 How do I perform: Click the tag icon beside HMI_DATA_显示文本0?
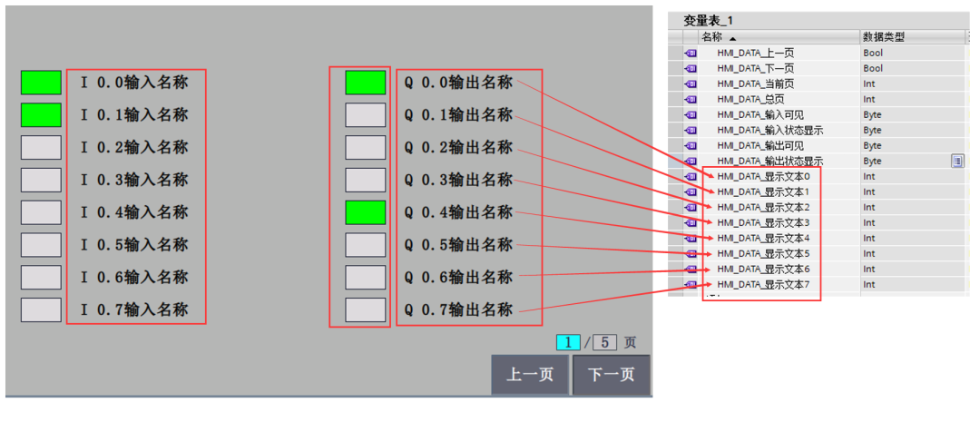click(x=691, y=176)
